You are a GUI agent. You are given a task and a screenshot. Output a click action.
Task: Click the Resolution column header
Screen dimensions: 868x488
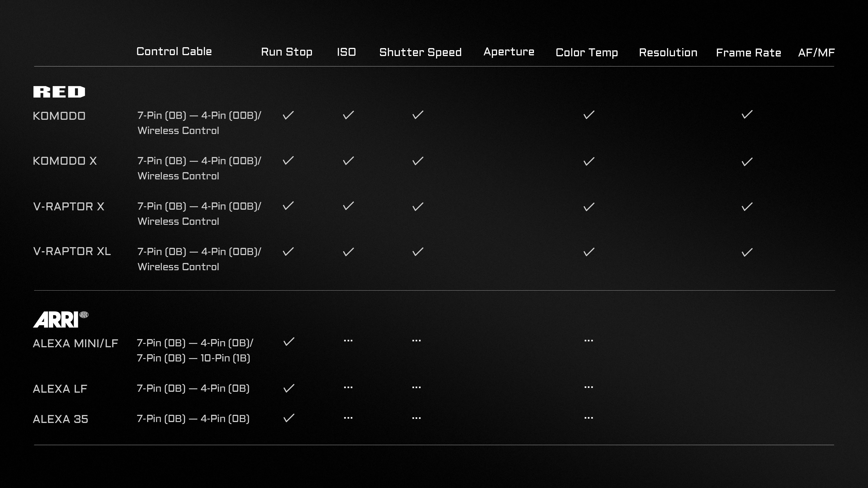tap(668, 53)
